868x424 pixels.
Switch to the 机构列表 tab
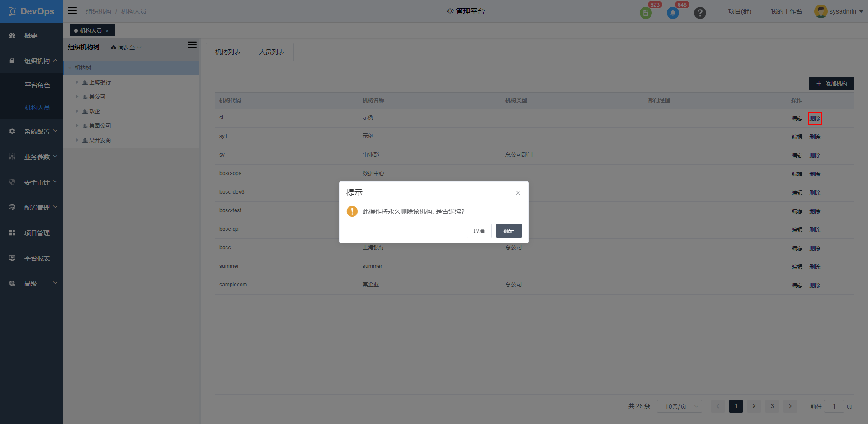coord(228,52)
